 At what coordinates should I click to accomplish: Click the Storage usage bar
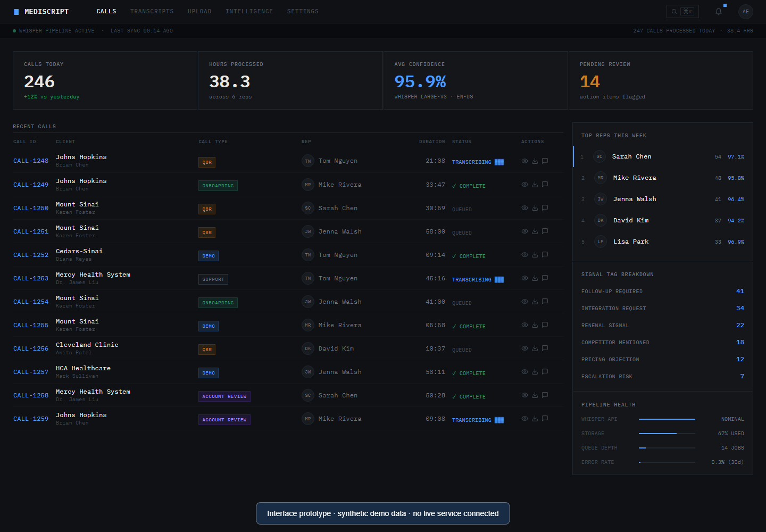[x=667, y=434]
